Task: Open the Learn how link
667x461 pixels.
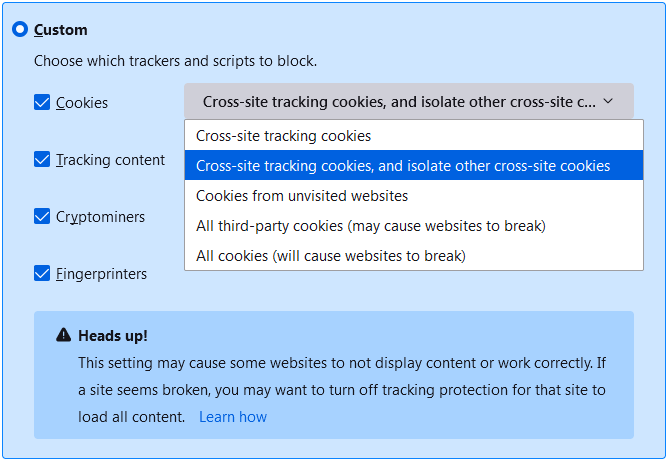Action: point(233,417)
